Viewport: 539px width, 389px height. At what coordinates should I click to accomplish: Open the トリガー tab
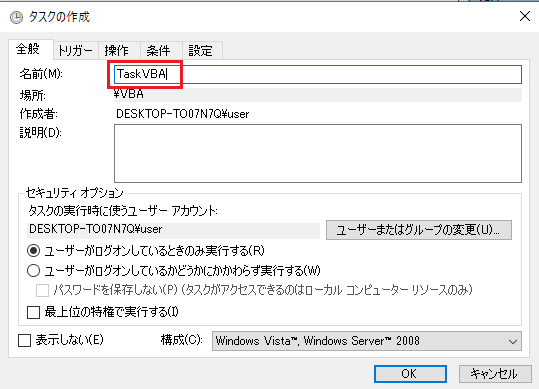click(76, 51)
